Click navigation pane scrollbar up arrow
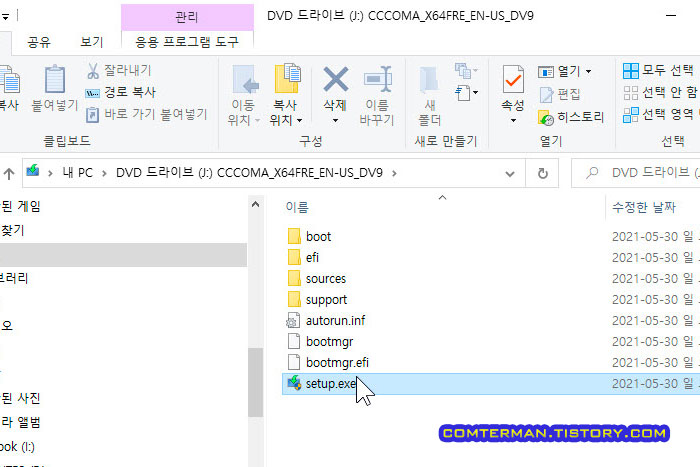This screenshot has height=467, width=700. [255, 204]
